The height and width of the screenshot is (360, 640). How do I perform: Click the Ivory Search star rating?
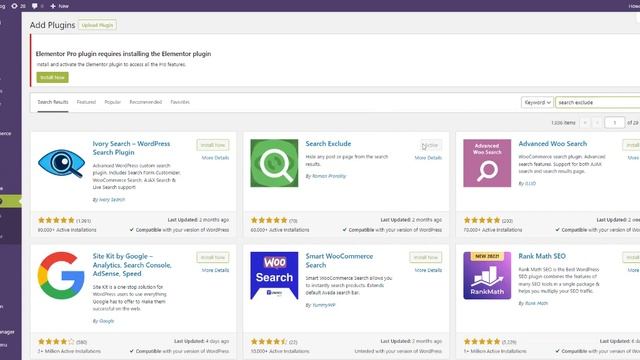56,220
